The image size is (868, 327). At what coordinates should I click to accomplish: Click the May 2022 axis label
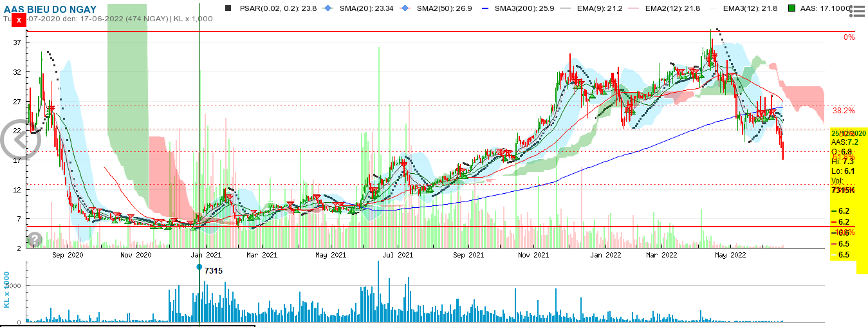point(730,255)
